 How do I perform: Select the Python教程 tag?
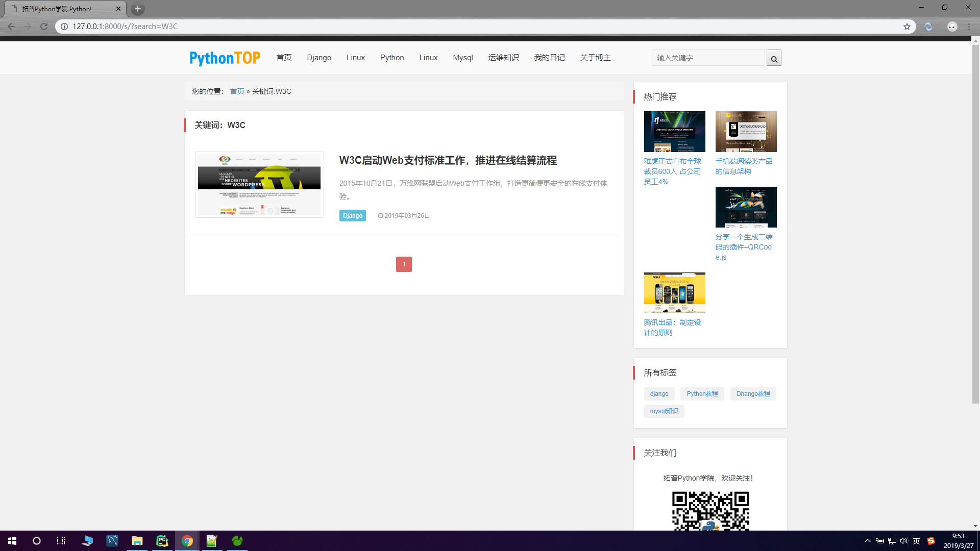point(702,394)
